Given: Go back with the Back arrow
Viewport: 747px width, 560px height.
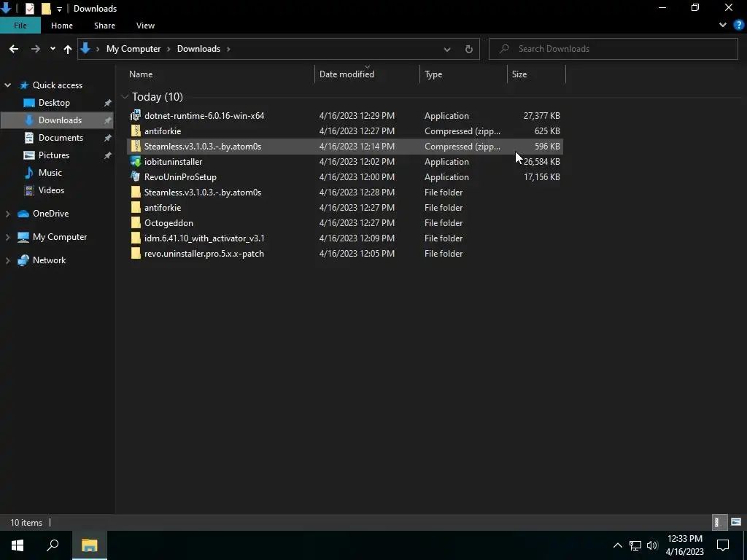Looking at the screenshot, I should (x=14, y=49).
